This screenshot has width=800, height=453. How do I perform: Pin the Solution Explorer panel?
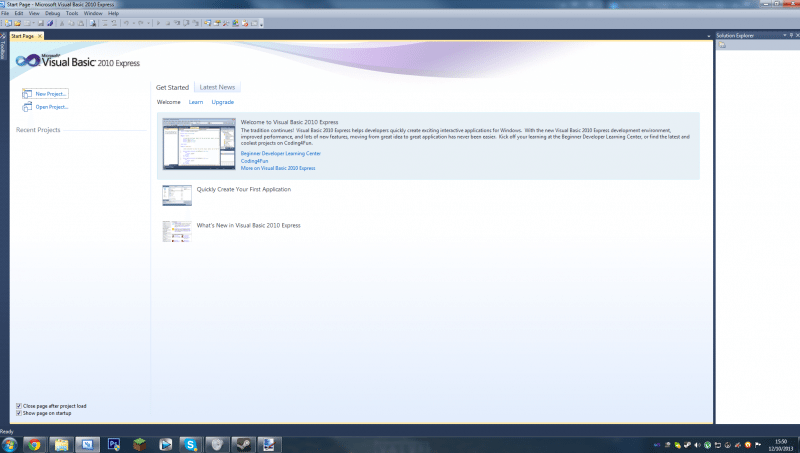(791, 35)
